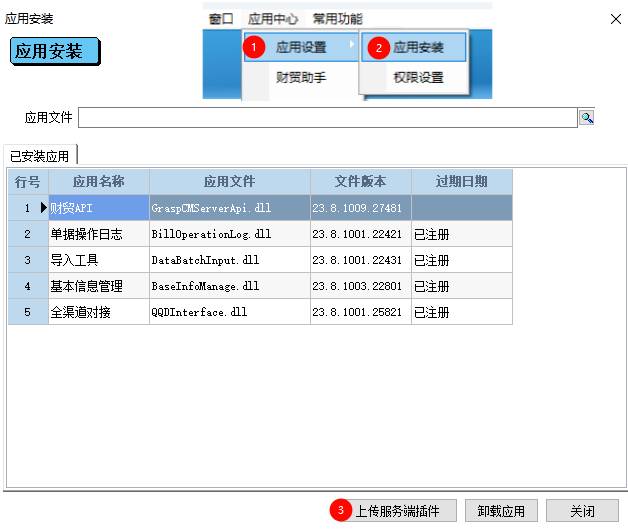Sort by the 应用名称 column header
The width and height of the screenshot is (628, 530).
tap(99, 182)
